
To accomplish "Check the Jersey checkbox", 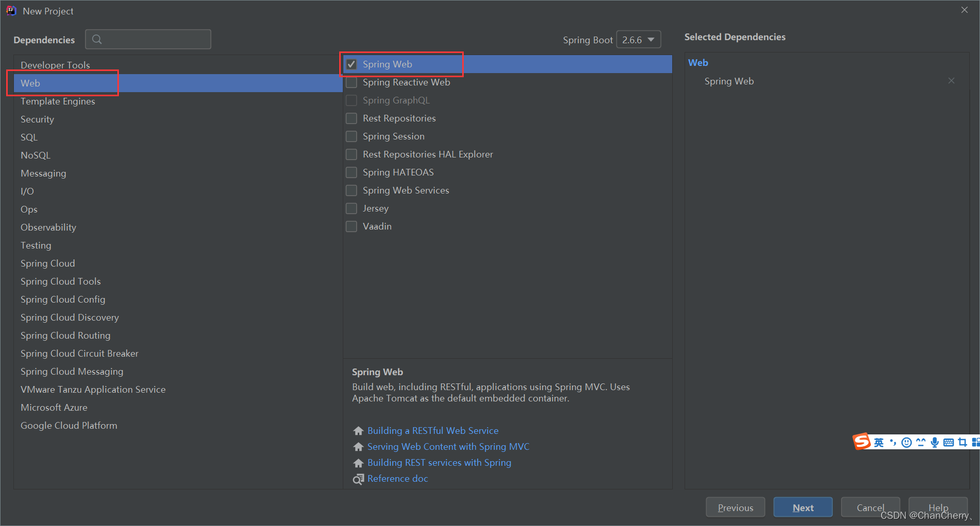I will tap(352, 208).
